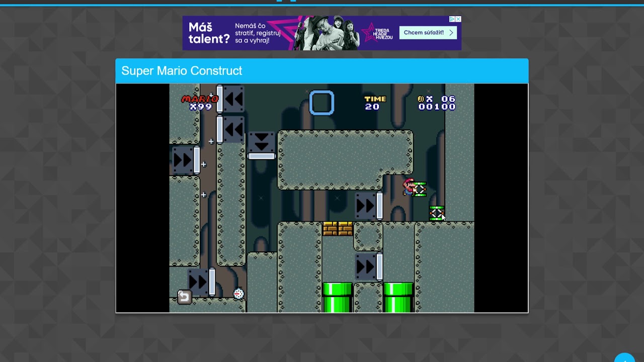The width and height of the screenshot is (644, 362).
Task: Click the 'Super Mario Construct' title
Action: coord(182,71)
